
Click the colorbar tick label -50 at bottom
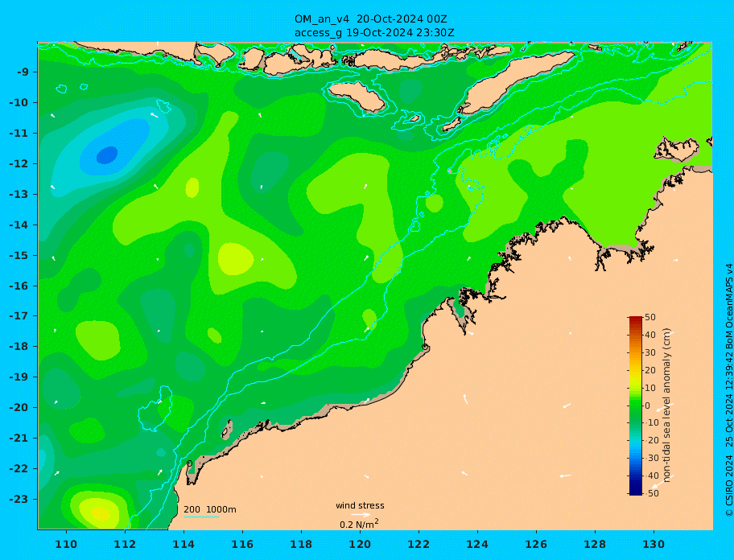coord(650,493)
